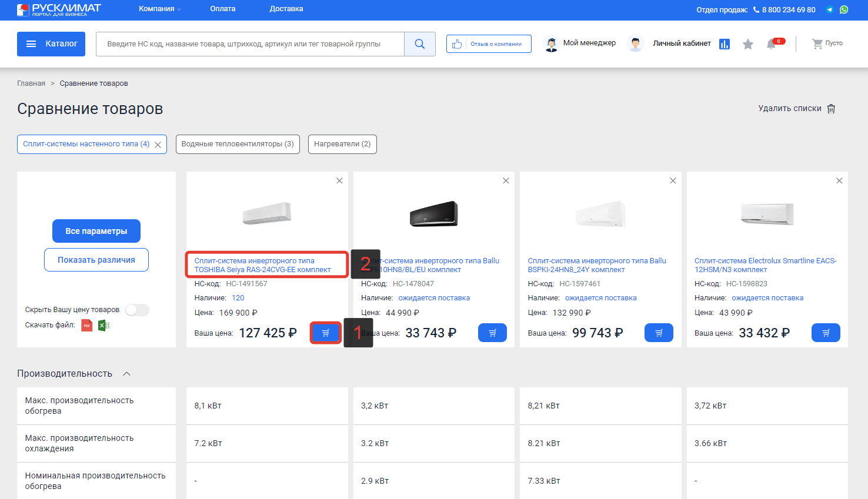
Task: Click the 7.33 кВт nominal heating value
Action: coord(544,481)
